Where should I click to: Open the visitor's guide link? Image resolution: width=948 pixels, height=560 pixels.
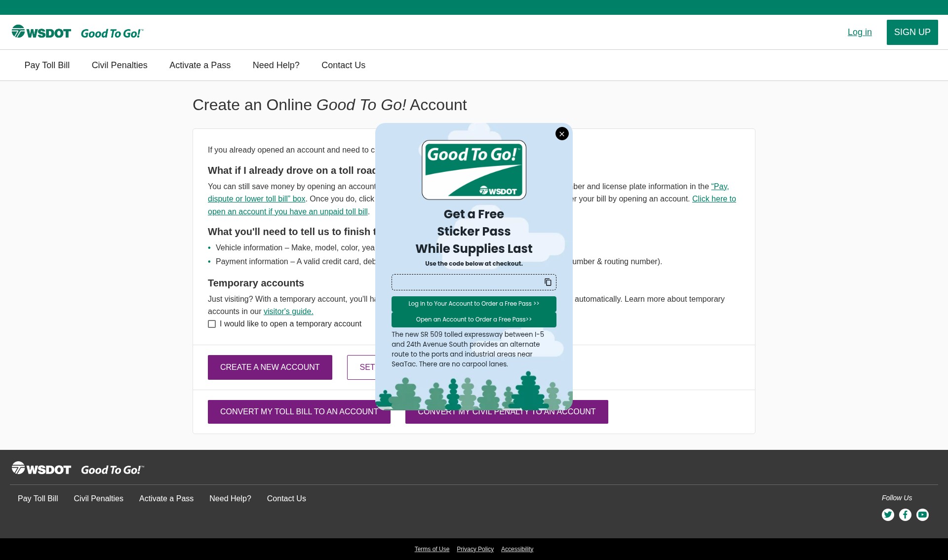288,312
